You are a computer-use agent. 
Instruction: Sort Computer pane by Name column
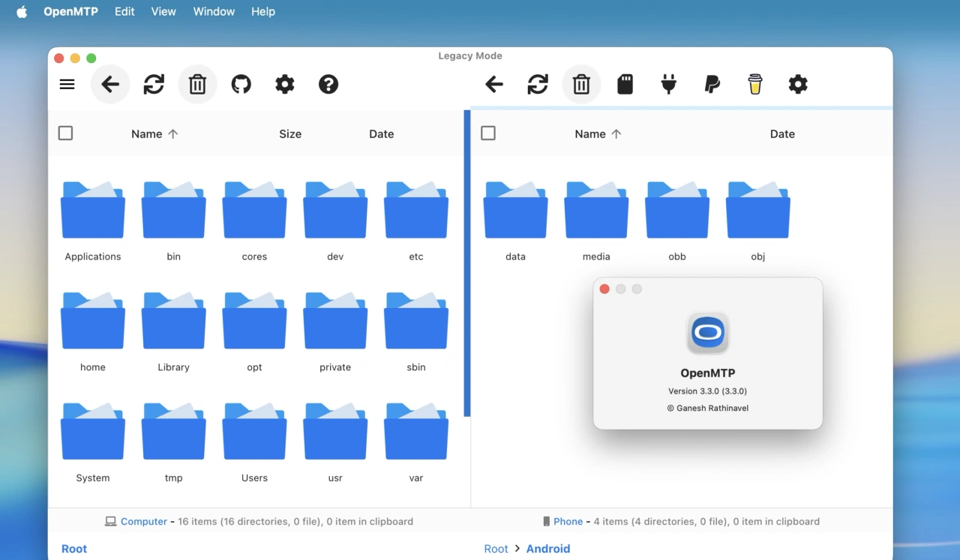coord(154,133)
